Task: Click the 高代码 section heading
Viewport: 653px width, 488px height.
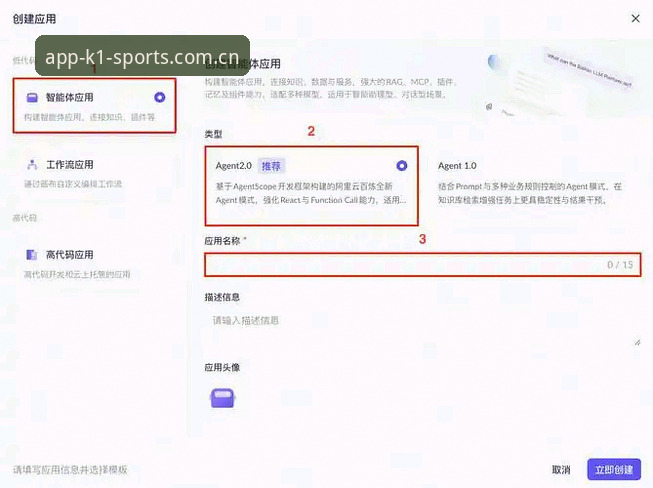Action: click(x=25, y=218)
